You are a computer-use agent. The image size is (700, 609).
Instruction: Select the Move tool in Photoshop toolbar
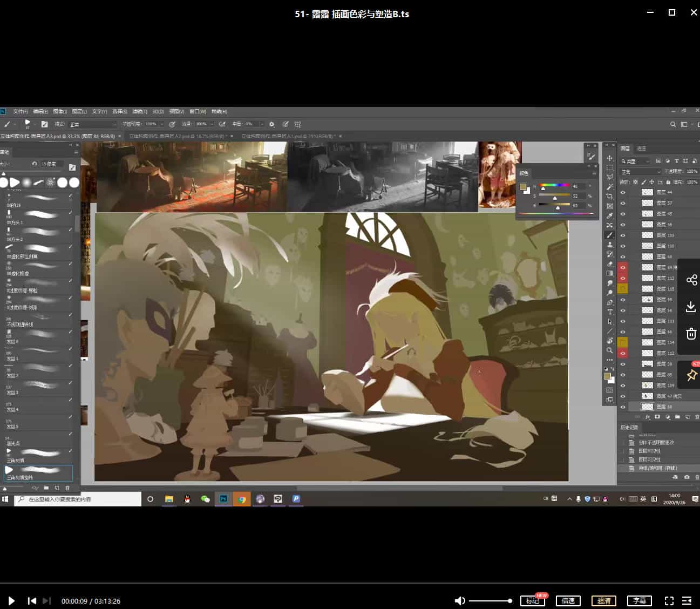[x=610, y=158]
